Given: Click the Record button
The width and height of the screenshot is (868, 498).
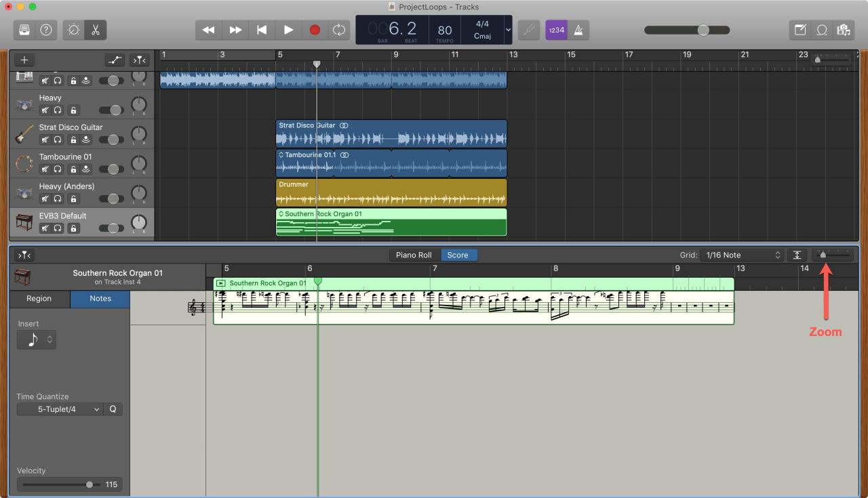Looking at the screenshot, I should click(x=315, y=30).
